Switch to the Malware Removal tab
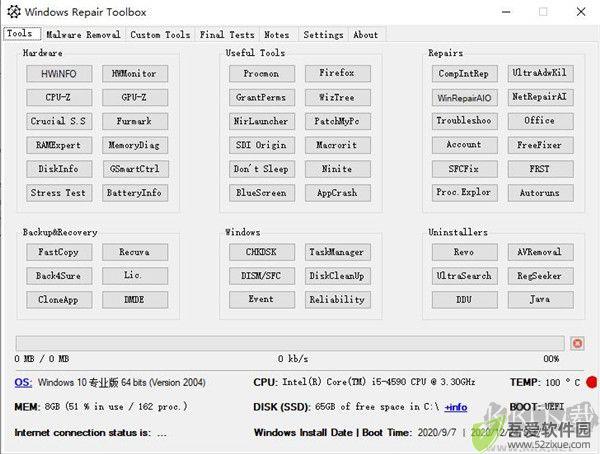Viewport: 600px width, 454px height. (83, 34)
